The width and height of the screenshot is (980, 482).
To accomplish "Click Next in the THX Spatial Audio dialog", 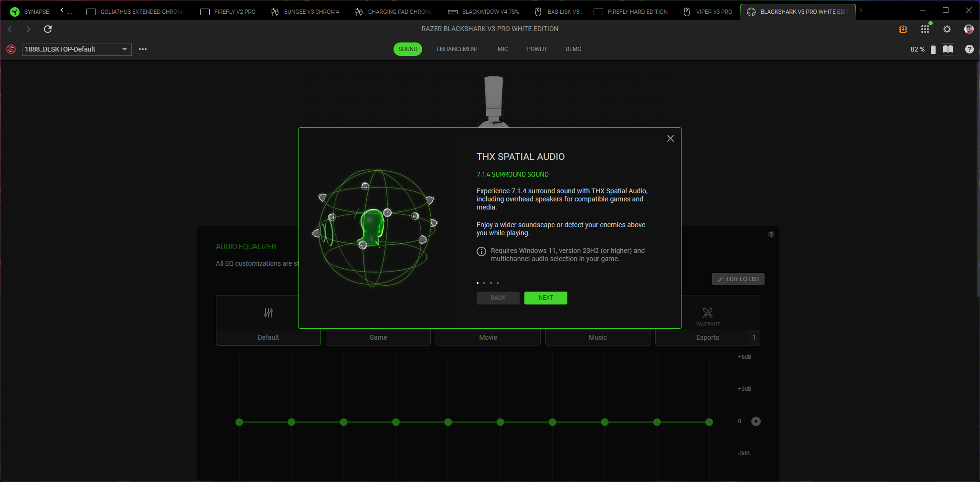I will (x=546, y=298).
